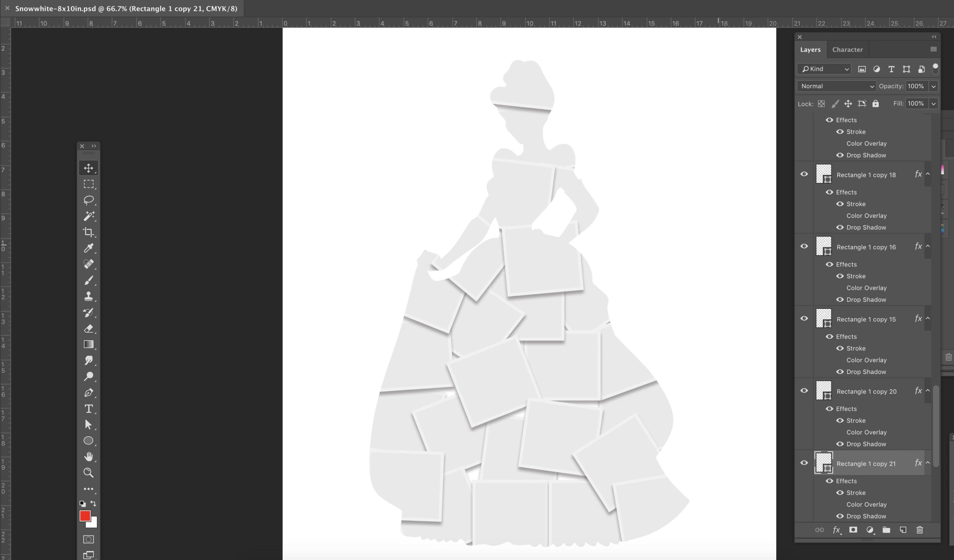Screen dimensions: 954x560
Task: Lock transparent pixels
Action: pos(821,104)
